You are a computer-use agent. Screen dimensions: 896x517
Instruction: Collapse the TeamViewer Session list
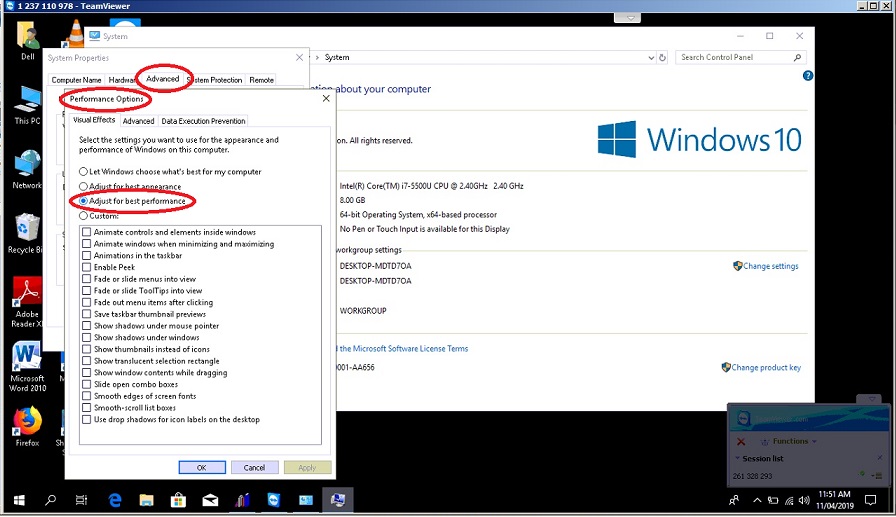[x=737, y=458]
